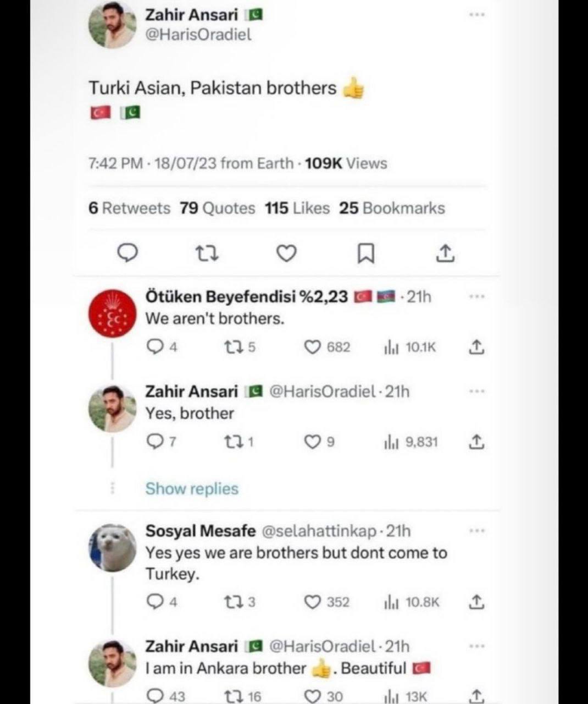Reply to the Sosyal Mesafe tweet
This screenshot has width=588, height=704.
pyautogui.click(x=154, y=602)
